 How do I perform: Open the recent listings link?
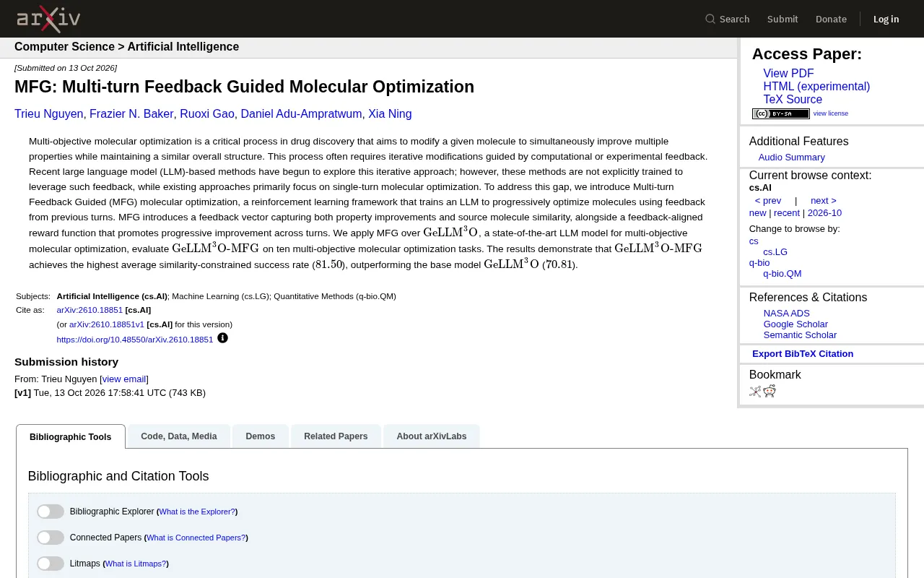pyautogui.click(x=787, y=213)
